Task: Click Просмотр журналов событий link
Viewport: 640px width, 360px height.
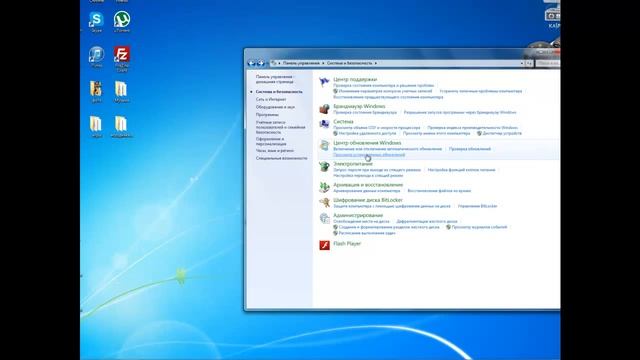Action: [x=479, y=227]
